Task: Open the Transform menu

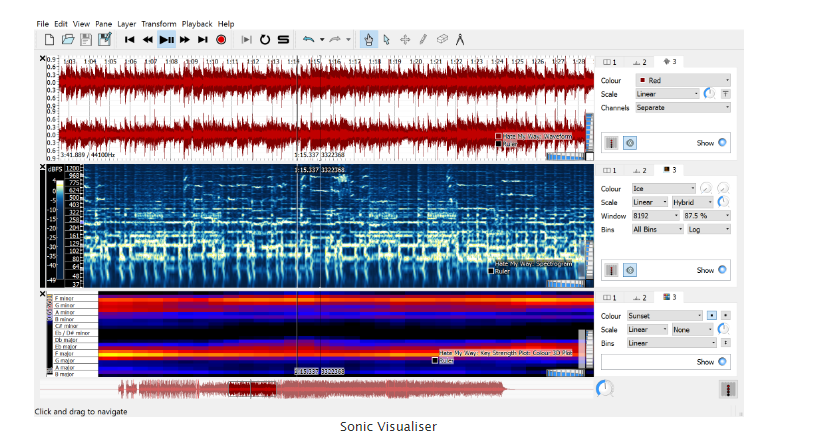Action: 159,24
